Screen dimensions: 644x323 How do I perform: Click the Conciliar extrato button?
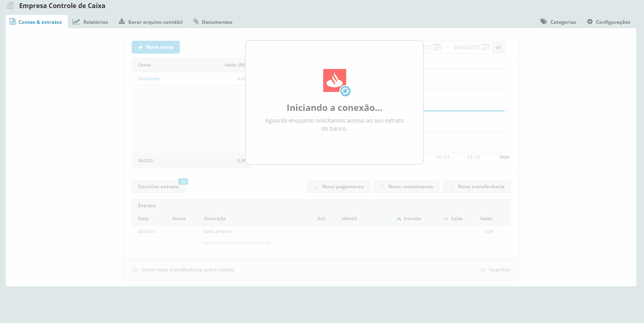[x=158, y=187]
